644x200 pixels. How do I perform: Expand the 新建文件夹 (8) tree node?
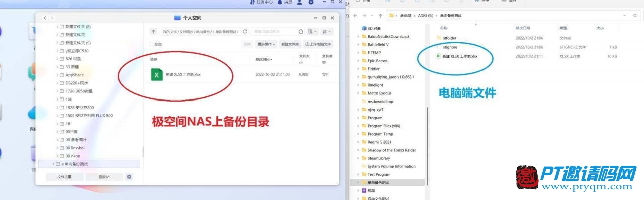[57, 26]
